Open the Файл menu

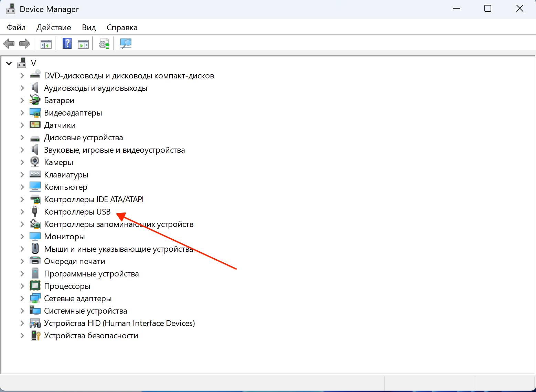click(x=16, y=28)
